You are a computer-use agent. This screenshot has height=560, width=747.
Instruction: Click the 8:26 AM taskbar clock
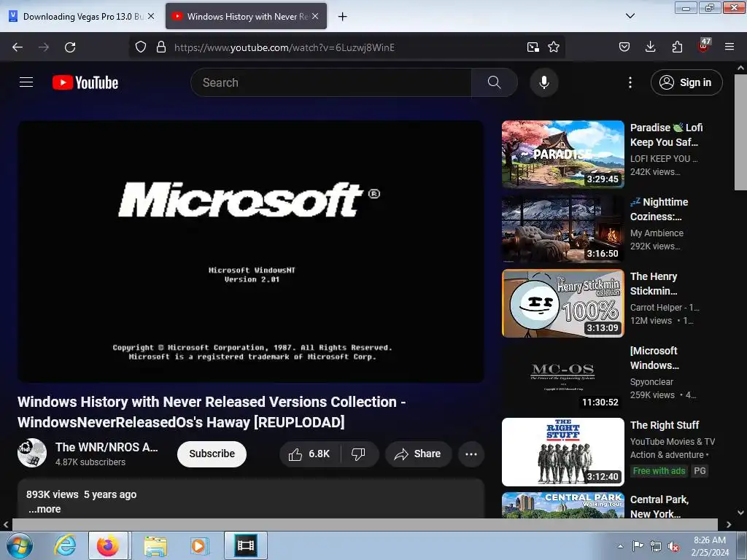[709, 545]
